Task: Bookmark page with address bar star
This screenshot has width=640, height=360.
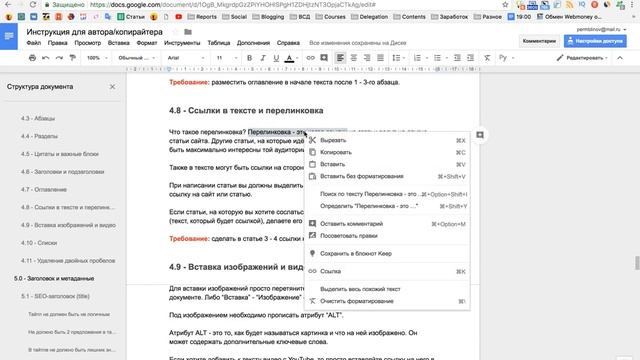Action: click(505, 5)
